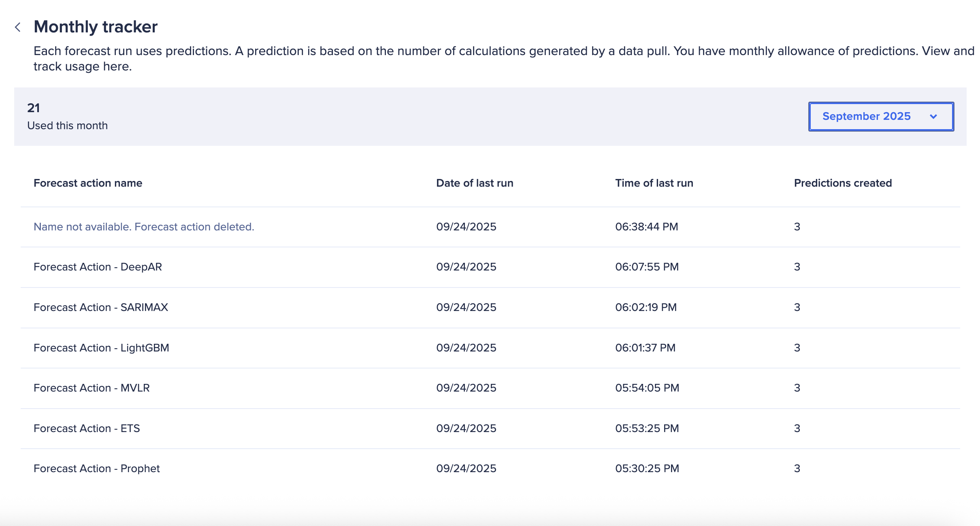The height and width of the screenshot is (526, 980).
Task: Click the 'Name not available' row link
Action: tap(143, 227)
